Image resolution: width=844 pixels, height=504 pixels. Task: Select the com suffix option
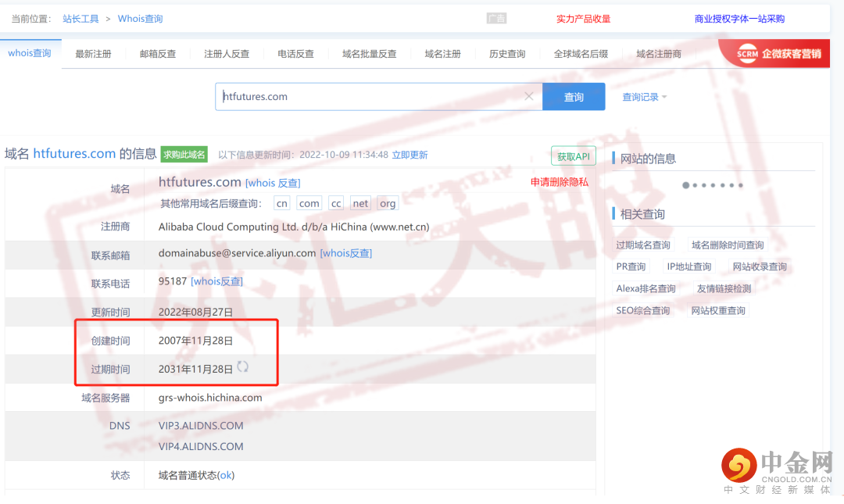pos(309,203)
